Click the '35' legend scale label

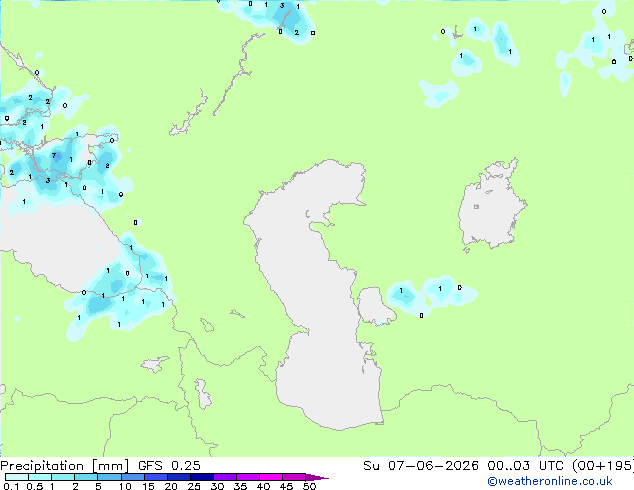pyautogui.click(x=240, y=486)
